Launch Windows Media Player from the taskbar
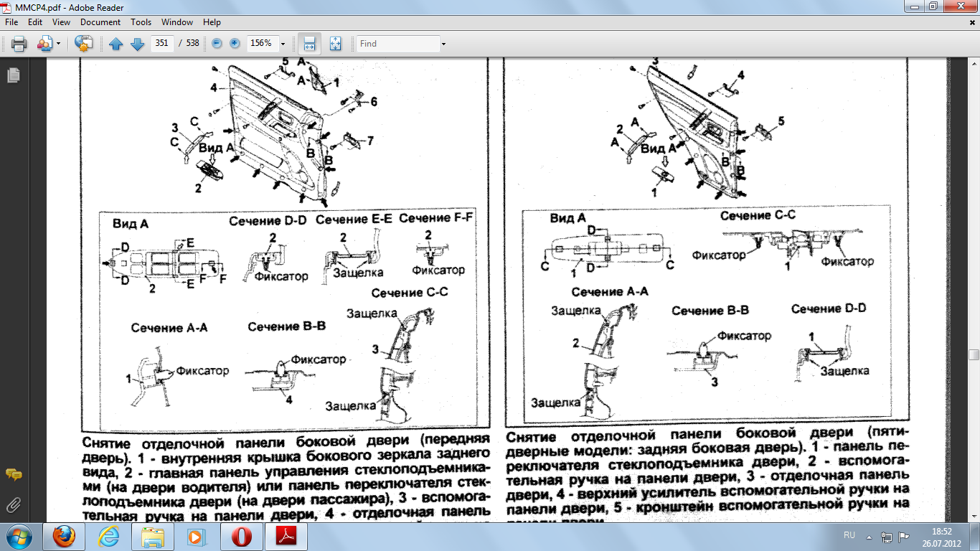Viewport: 980px width, 551px height. (197, 537)
